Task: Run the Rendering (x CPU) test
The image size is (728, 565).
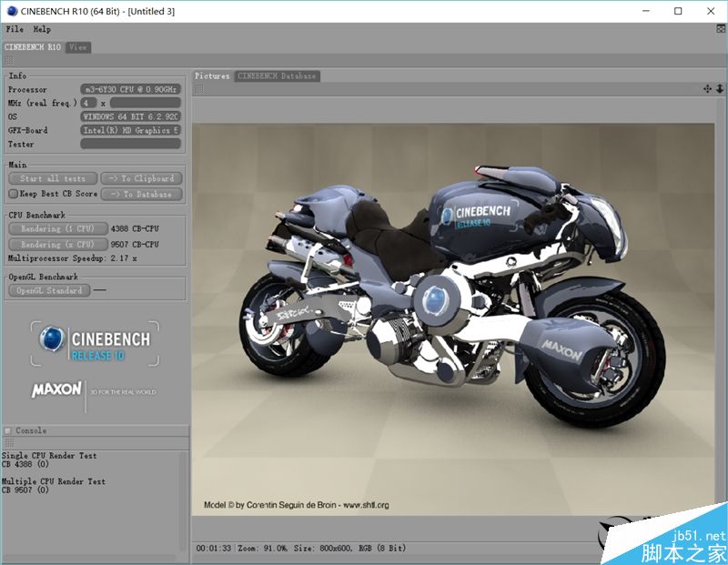Action: point(58,244)
